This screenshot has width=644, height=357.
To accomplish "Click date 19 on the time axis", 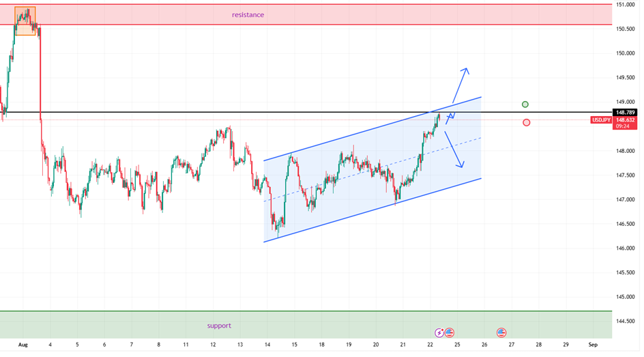I will (x=349, y=345).
